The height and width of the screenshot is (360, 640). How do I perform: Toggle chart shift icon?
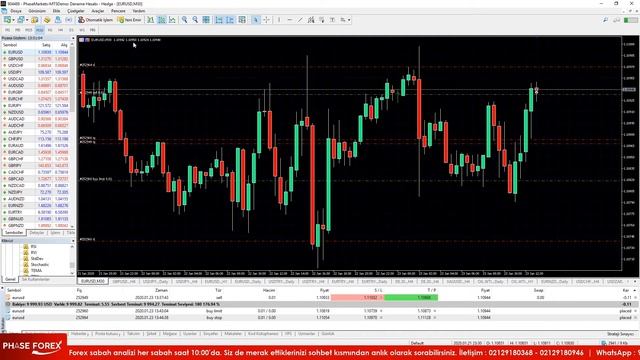tap(230, 20)
